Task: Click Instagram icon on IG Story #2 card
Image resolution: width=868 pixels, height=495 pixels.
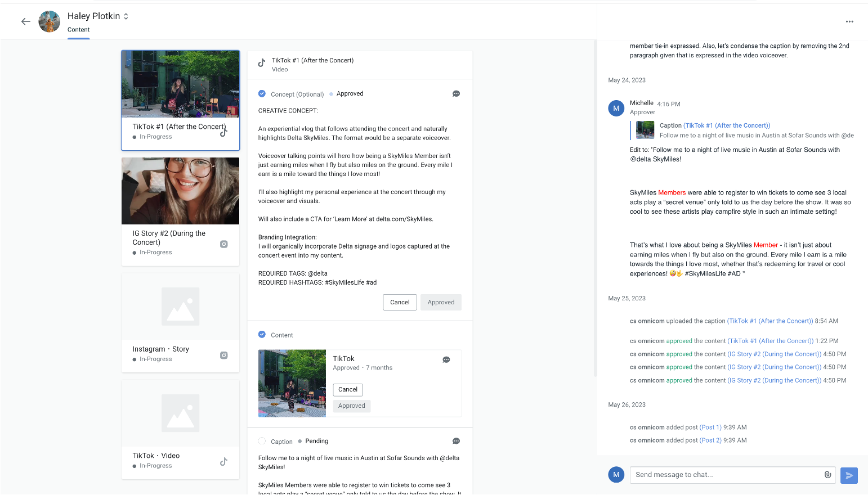Action: point(223,244)
